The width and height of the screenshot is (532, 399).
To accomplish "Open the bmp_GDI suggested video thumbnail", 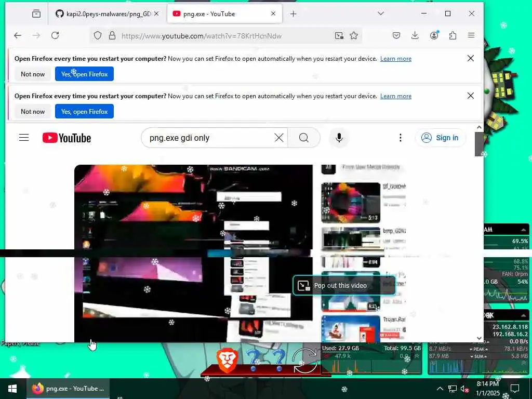I will [x=351, y=239].
